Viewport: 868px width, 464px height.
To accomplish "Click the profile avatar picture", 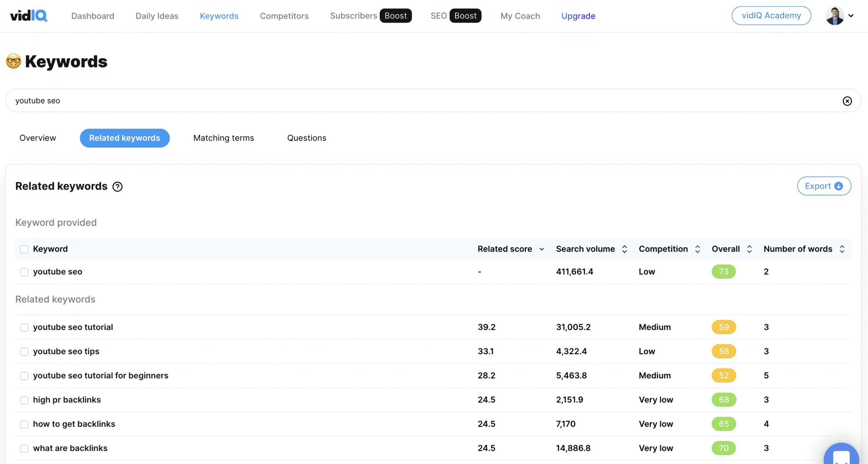I will [835, 16].
